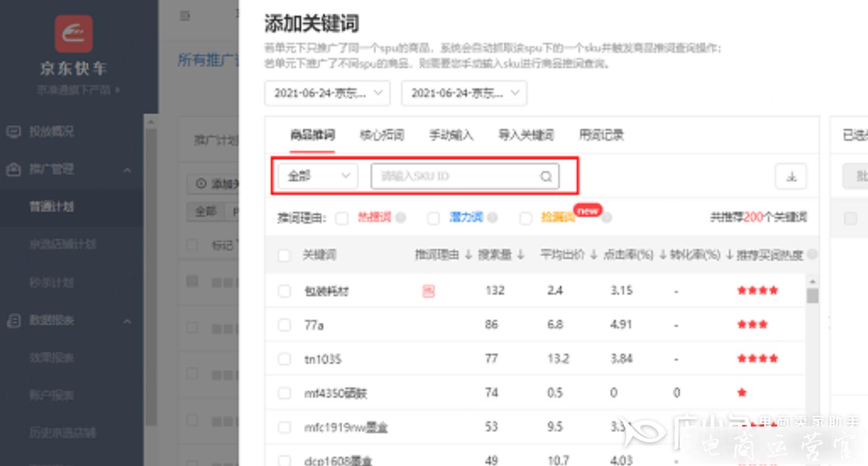This screenshot has height=466, width=868.
Task: Click the sidebar scrollbar in background page
Action: tap(151, 276)
